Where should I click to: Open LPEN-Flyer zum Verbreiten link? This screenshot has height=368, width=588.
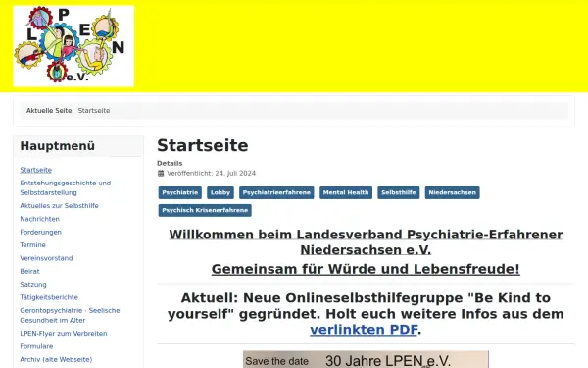click(x=64, y=334)
